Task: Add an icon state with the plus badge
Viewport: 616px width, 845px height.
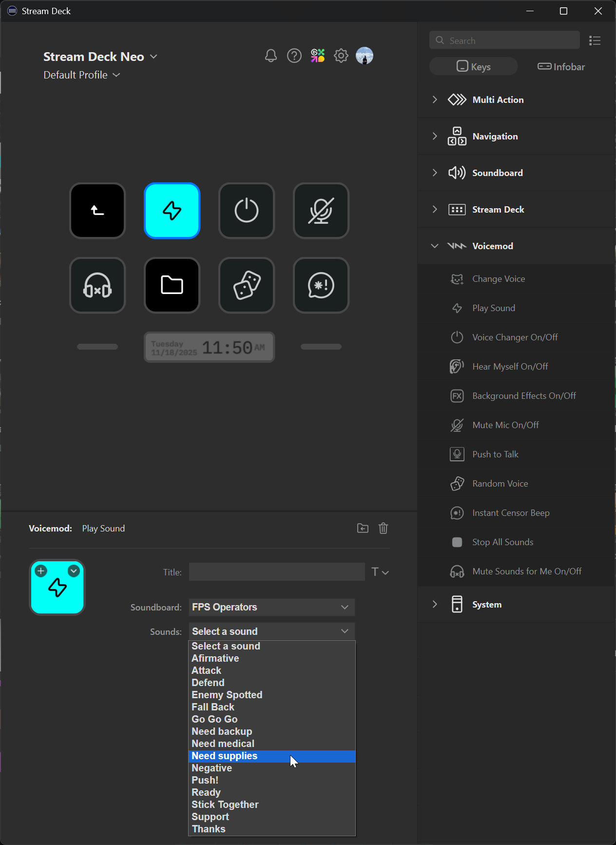Action: click(41, 571)
